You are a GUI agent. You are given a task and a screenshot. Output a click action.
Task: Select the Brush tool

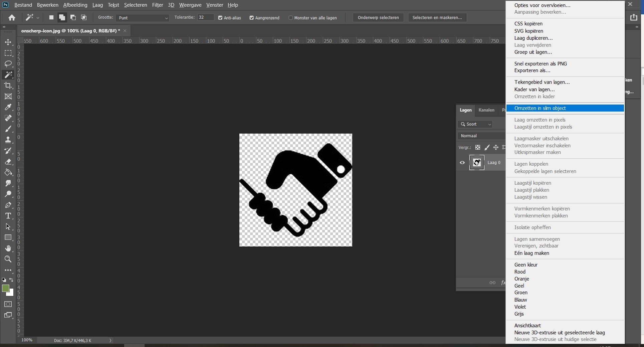(8, 129)
